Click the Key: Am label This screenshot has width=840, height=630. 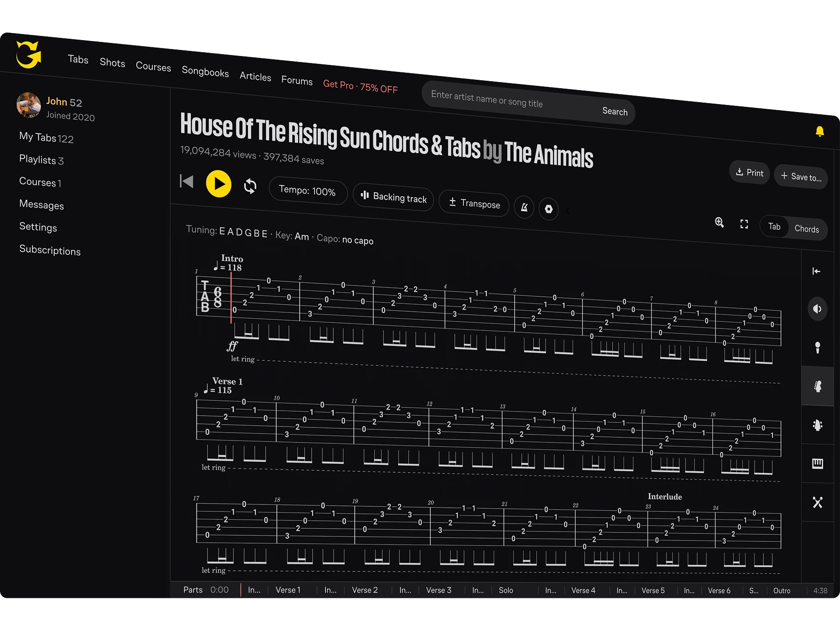pyautogui.click(x=292, y=236)
